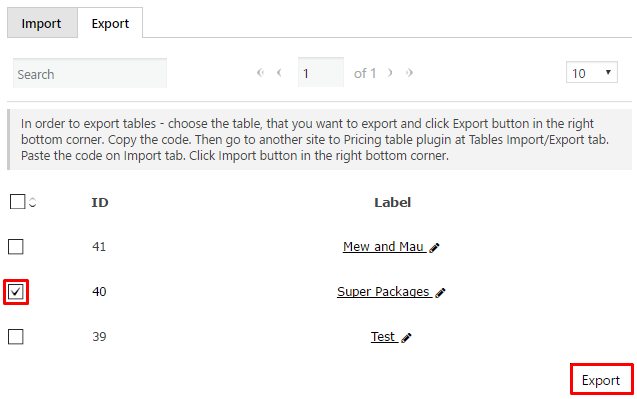
Task: Jump to last page with double-right arrow
Action: pyautogui.click(x=409, y=73)
